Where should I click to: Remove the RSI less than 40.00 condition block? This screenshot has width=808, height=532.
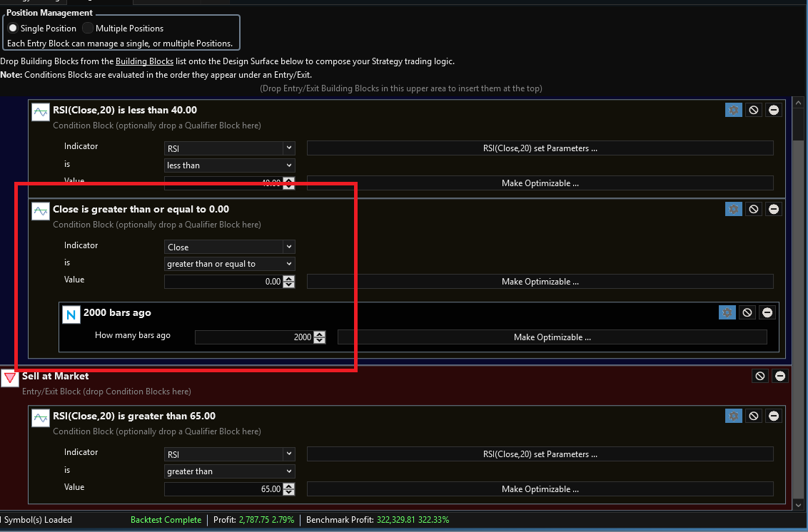(774, 110)
